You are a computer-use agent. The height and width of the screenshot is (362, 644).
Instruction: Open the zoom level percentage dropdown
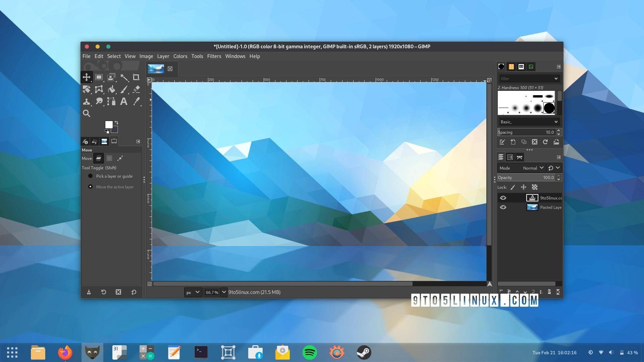pos(224,292)
